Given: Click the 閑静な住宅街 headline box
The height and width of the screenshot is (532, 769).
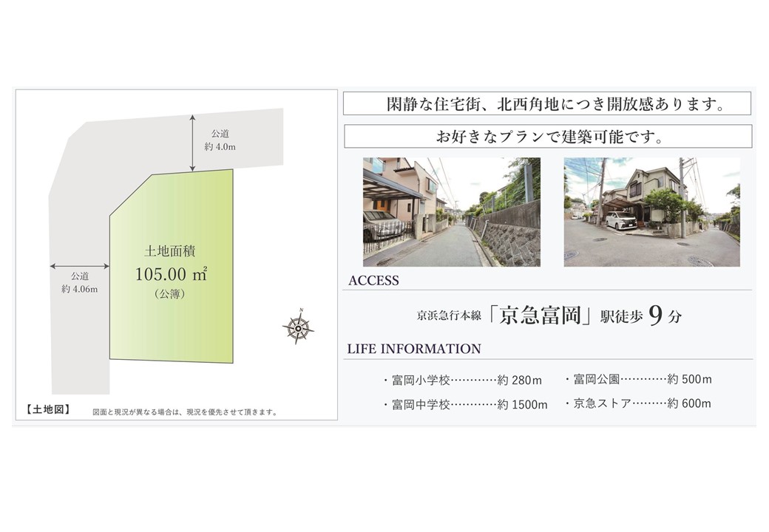Looking at the screenshot, I should click(x=547, y=103).
